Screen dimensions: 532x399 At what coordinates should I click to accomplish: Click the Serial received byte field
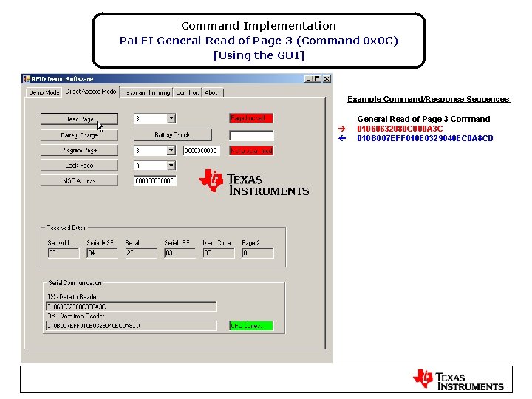point(141,253)
